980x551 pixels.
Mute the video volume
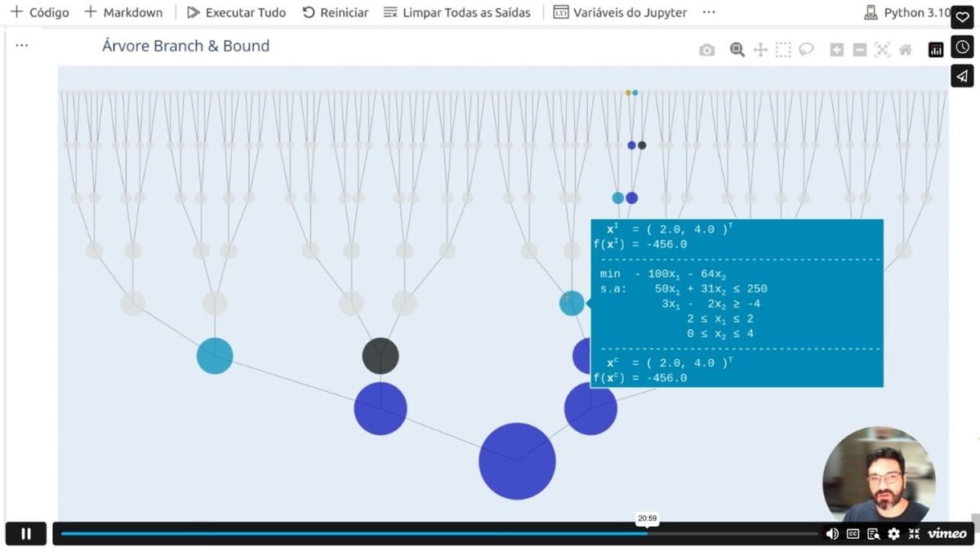coord(832,534)
